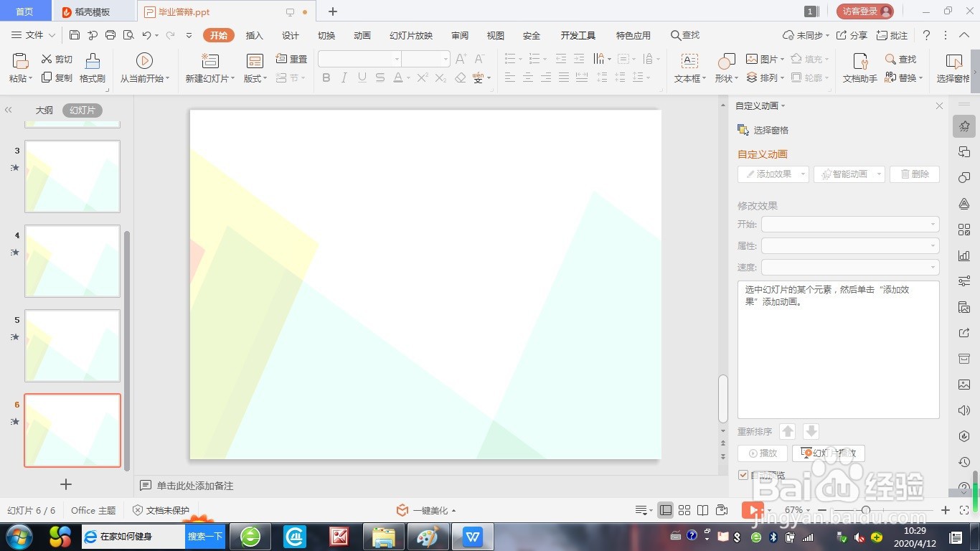The width and height of the screenshot is (980, 551).
Task: Click the Cut scissors icon
Action: (x=47, y=59)
